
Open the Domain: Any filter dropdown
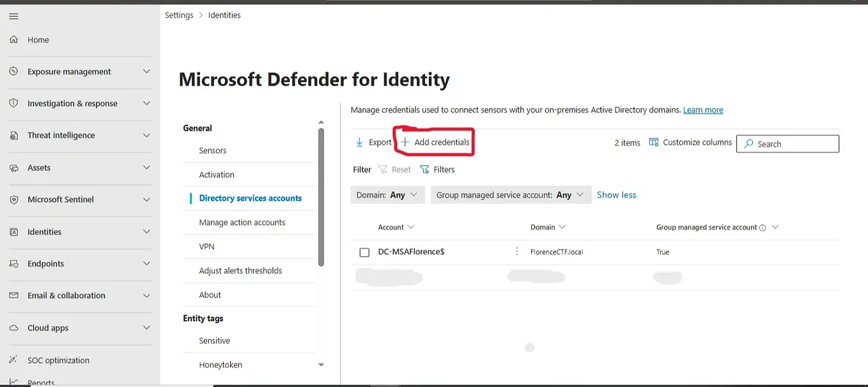point(387,195)
